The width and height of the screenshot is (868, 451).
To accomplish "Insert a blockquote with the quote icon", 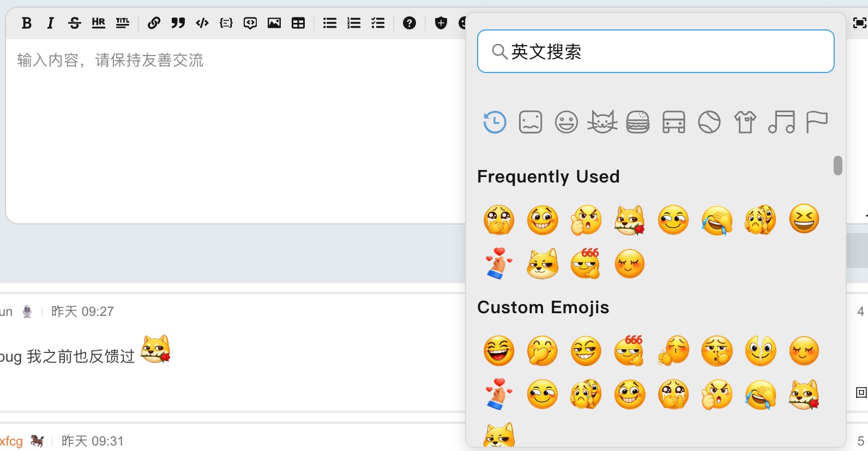I will pyautogui.click(x=178, y=23).
